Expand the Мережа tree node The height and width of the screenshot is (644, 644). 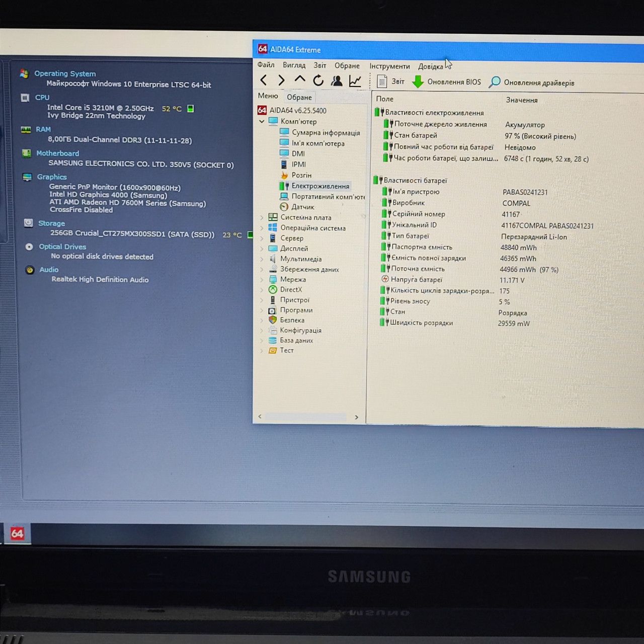(x=262, y=279)
